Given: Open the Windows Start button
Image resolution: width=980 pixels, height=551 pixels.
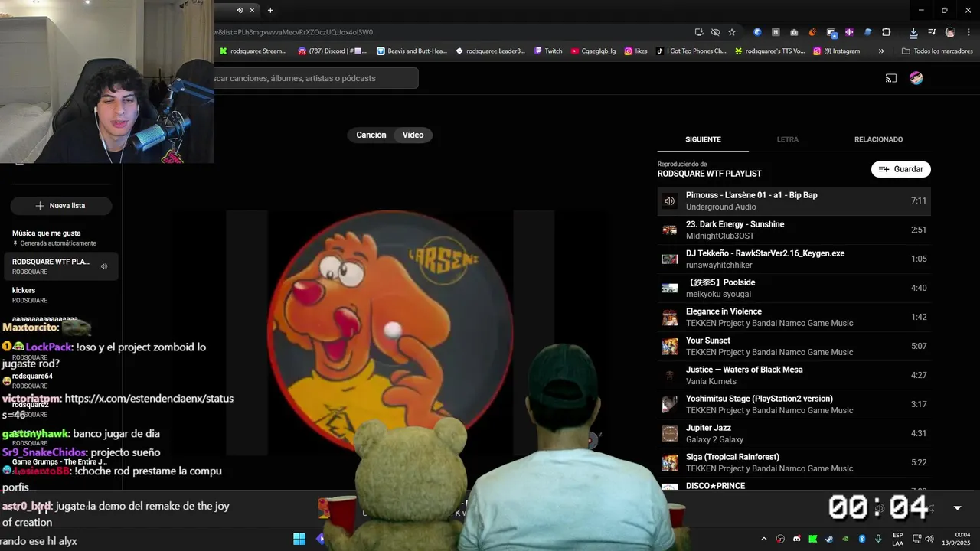Looking at the screenshot, I should click(x=299, y=539).
